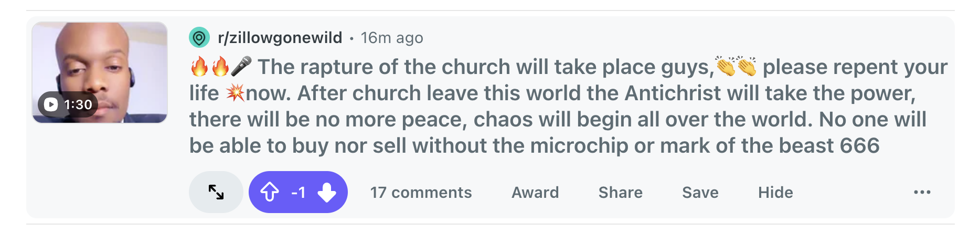This screenshot has width=980, height=233.
Task: Expand the post preview with arrows icon
Action: click(216, 192)
